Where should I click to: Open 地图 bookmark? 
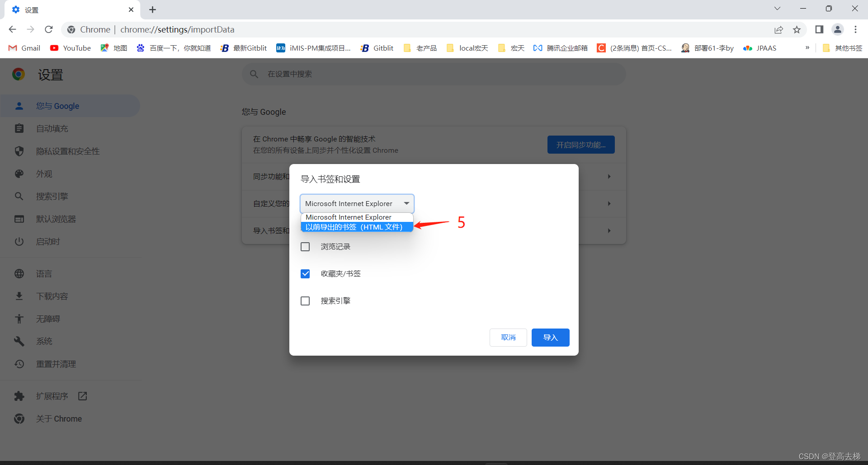[x=114, y=48]
